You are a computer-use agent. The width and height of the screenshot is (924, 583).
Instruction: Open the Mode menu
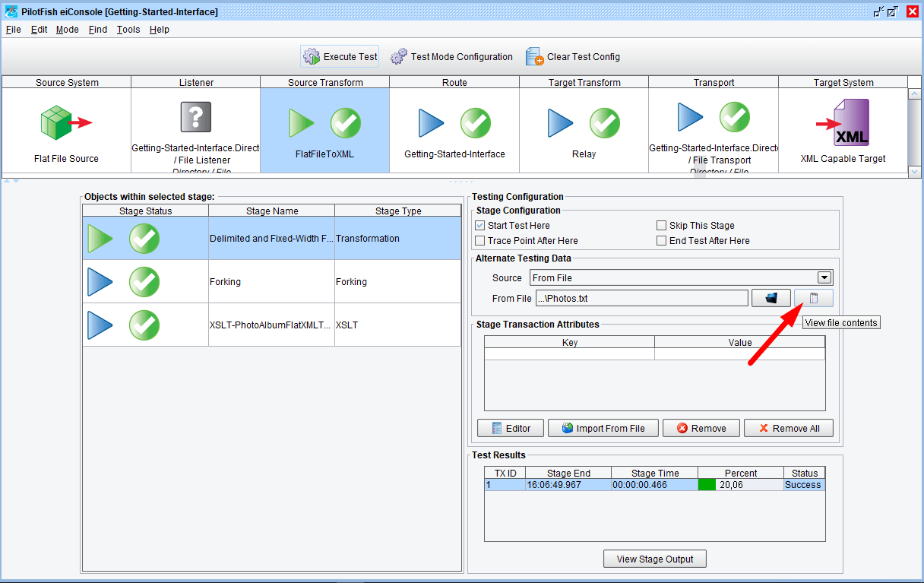68,30
